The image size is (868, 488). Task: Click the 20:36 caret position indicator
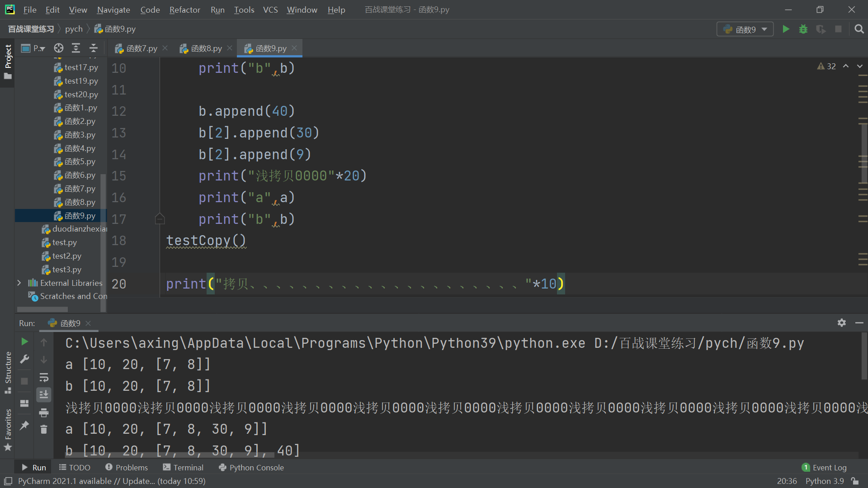pyautogui.click(x=787, y=481)
